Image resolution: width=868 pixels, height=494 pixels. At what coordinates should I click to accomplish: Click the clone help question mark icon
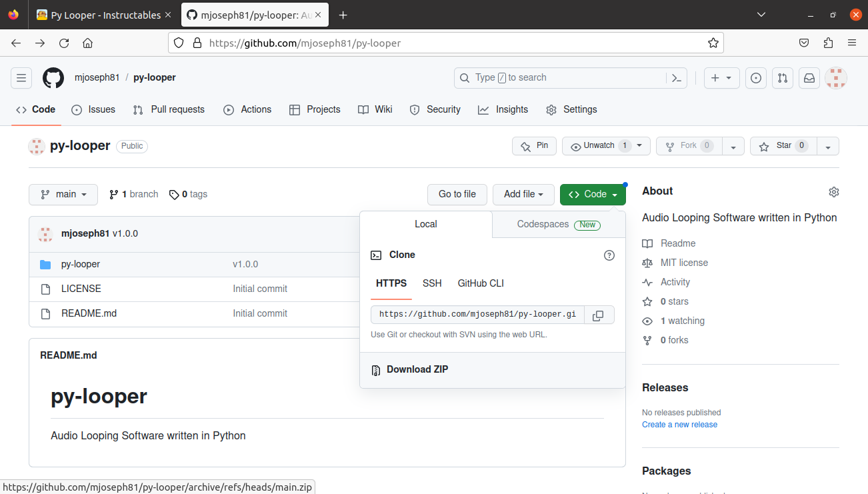coord(609,255)
